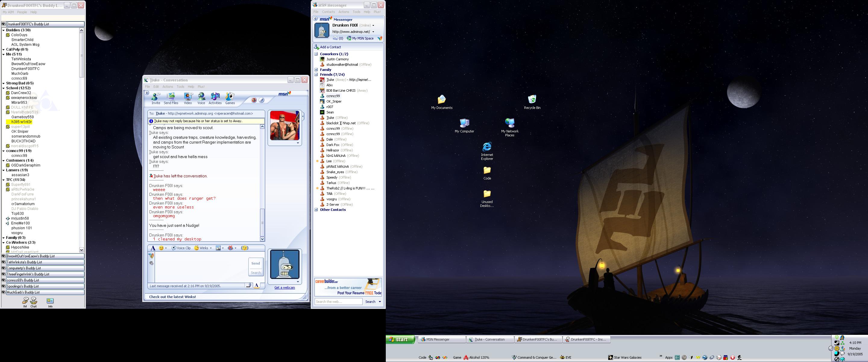Image resolution: width=868 pixels, height=362 pixels.
Task: Click the Windows start button
Action: (x=401, y=339)
